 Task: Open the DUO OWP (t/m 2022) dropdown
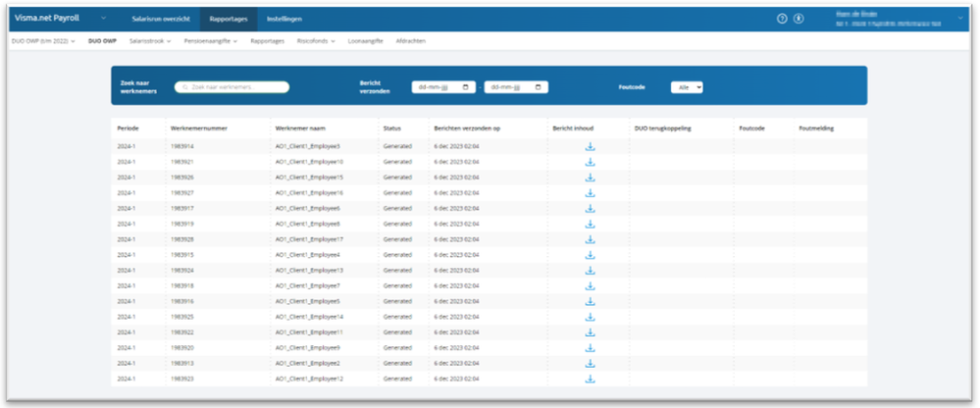tap(43, 41)
